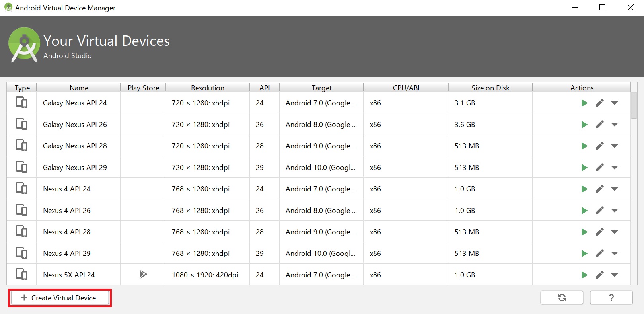This screenshot has height=314, width=644.
Task: Launch the Galaxy Nexus API 29 emulator
Action: (x=584, y=168)
